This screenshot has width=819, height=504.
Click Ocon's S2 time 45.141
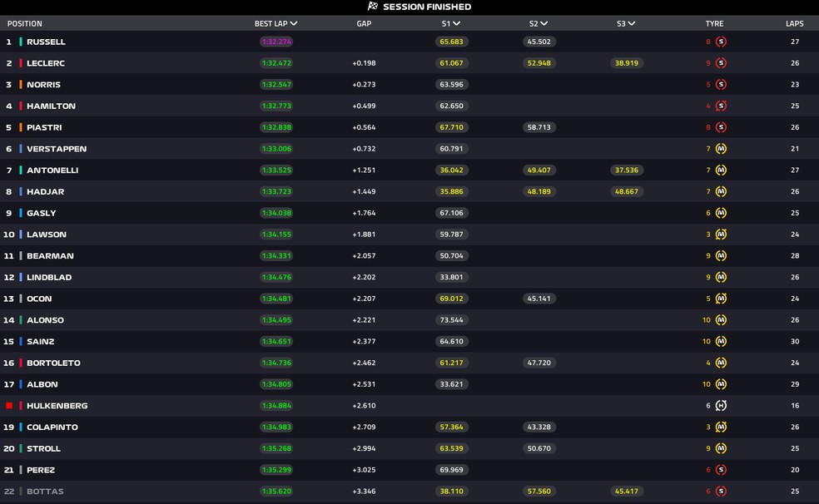pos(539,299)
